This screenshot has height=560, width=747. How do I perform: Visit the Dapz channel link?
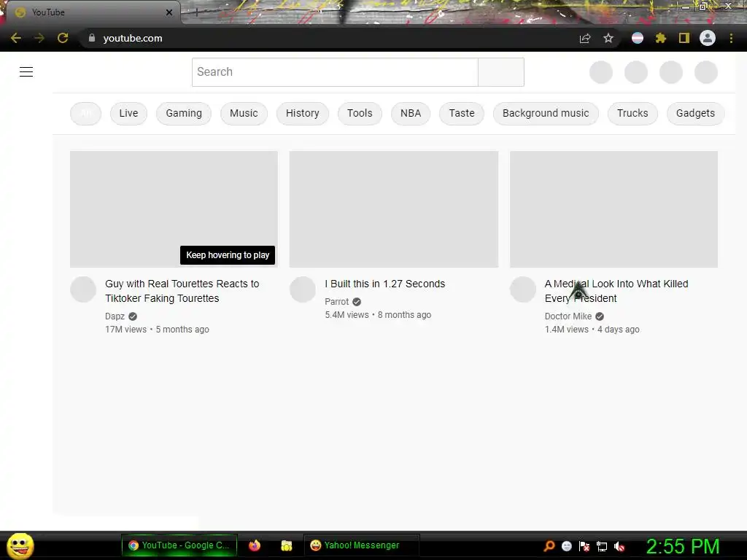(115, 316)
